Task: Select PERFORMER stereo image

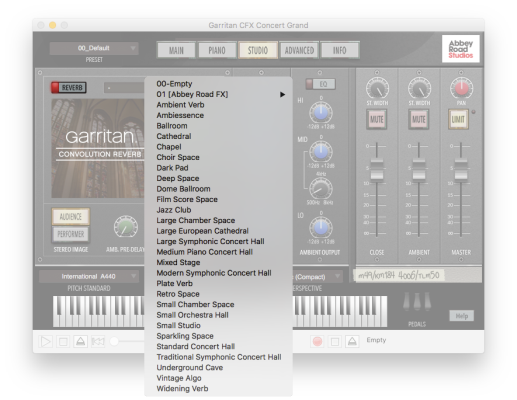Action: pyautogui.click(x=71, y=234)
